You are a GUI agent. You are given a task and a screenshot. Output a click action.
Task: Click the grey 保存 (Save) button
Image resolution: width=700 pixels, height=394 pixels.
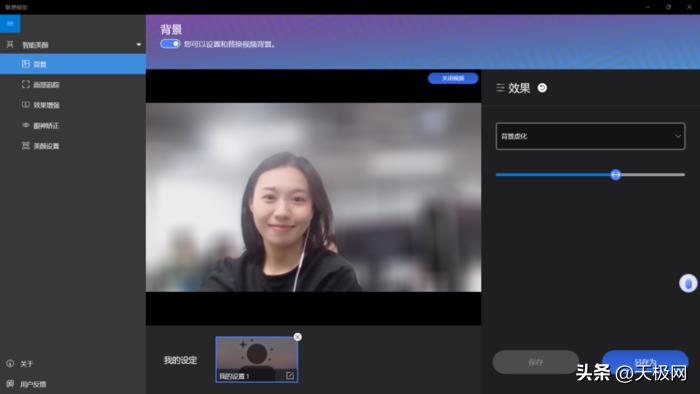536,362
